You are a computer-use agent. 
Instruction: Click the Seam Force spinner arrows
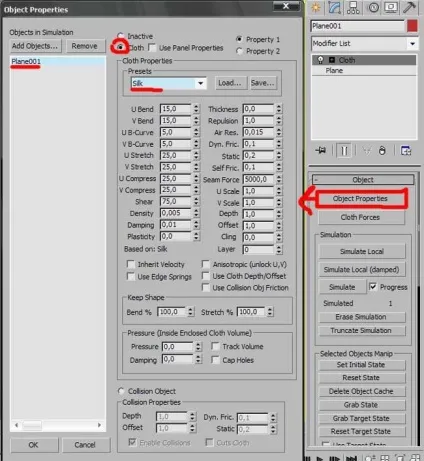click(x=279, y=179)
